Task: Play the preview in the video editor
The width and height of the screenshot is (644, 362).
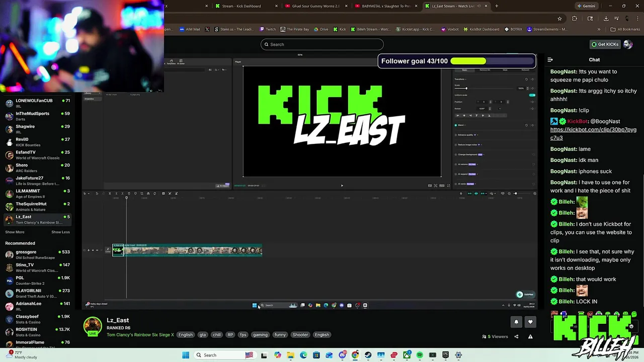Action: (342, 186)
